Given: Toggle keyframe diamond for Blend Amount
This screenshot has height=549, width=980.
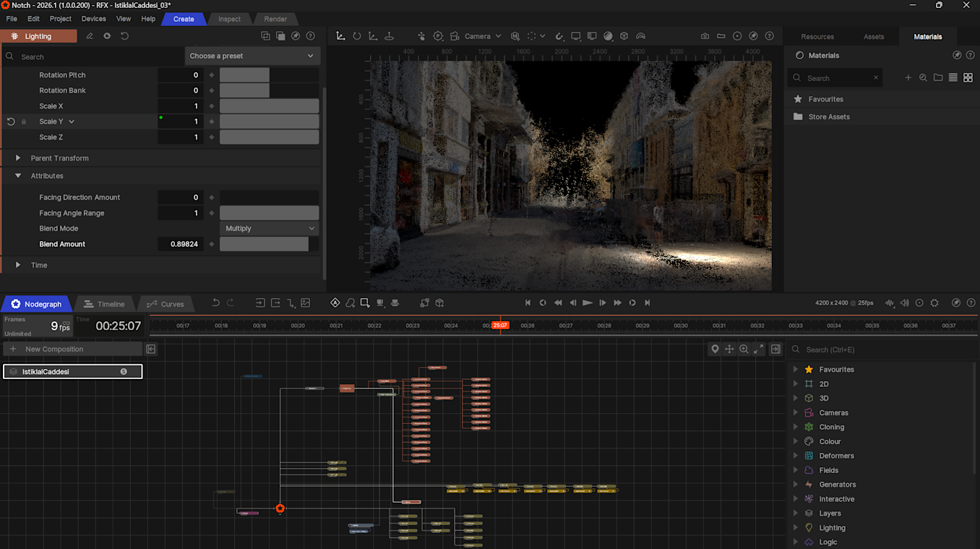Looking at the screenshot, I should pos(212,244).
